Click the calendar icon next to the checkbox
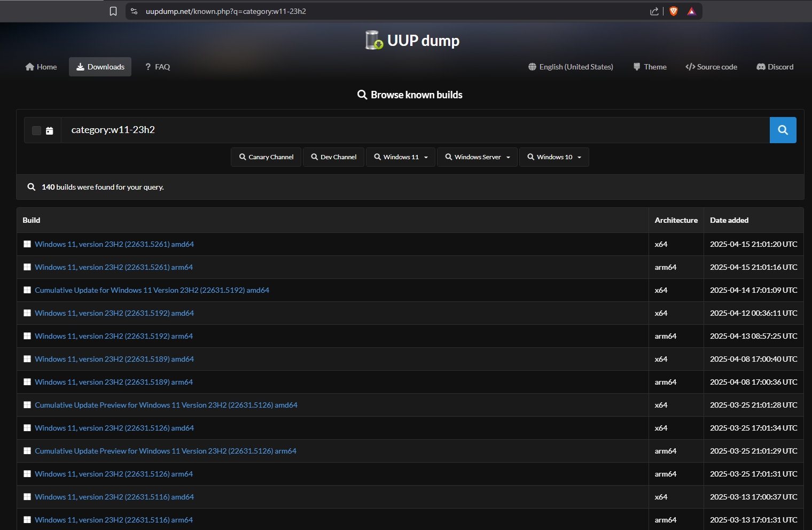The height and width of the screenshot is (530, 812). 50,130
